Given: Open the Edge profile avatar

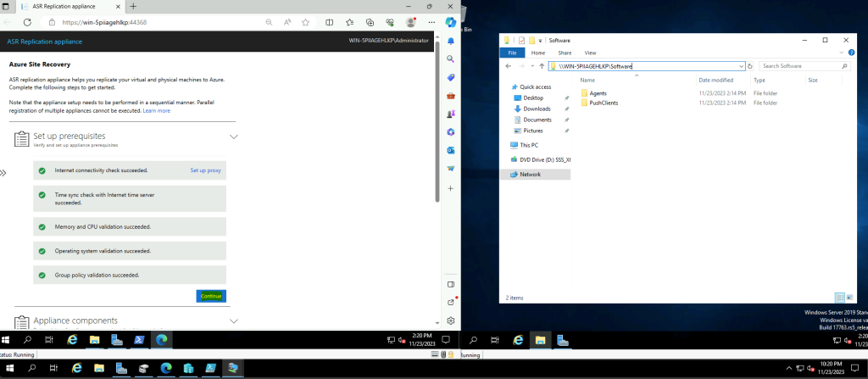Looking at the screenshot, I should 411,22.
